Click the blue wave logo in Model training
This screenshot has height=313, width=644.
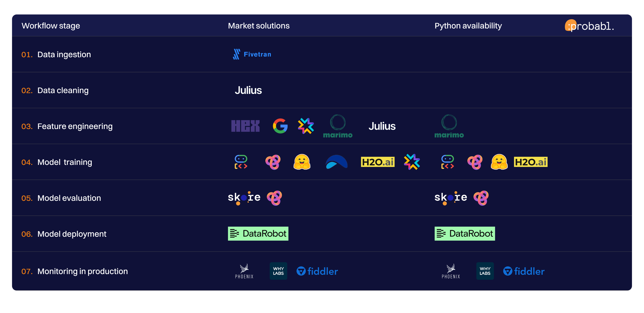pos(336,162)
